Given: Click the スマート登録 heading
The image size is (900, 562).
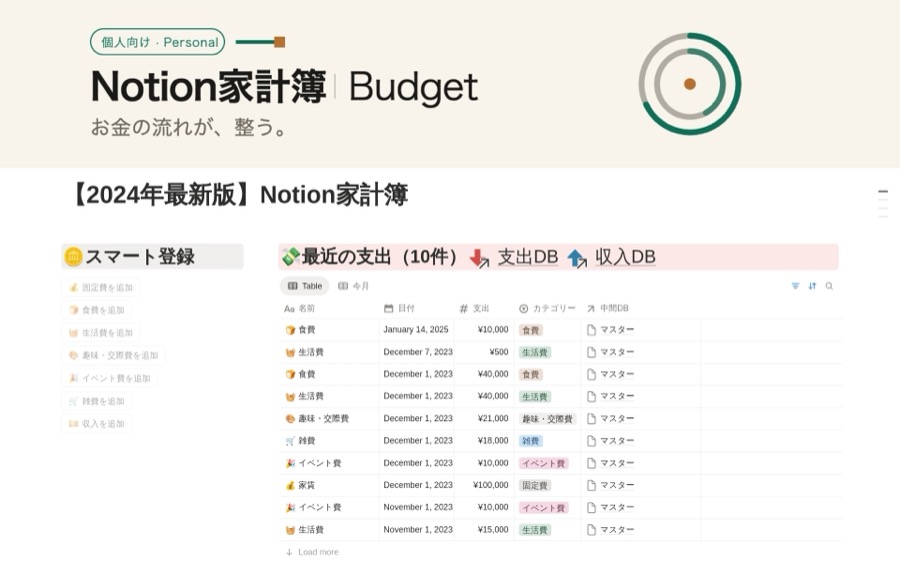Looking at the screenshot, I should point(140,257).
